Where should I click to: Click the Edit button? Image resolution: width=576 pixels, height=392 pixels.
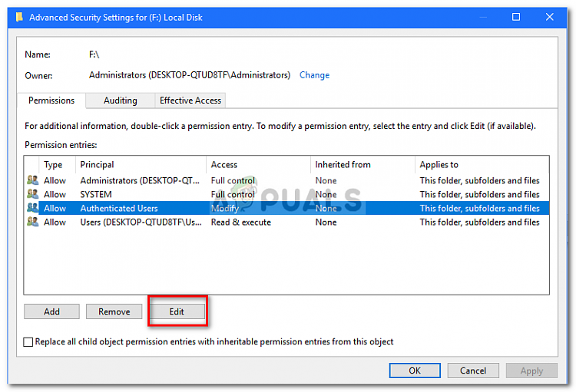(177, 311)
